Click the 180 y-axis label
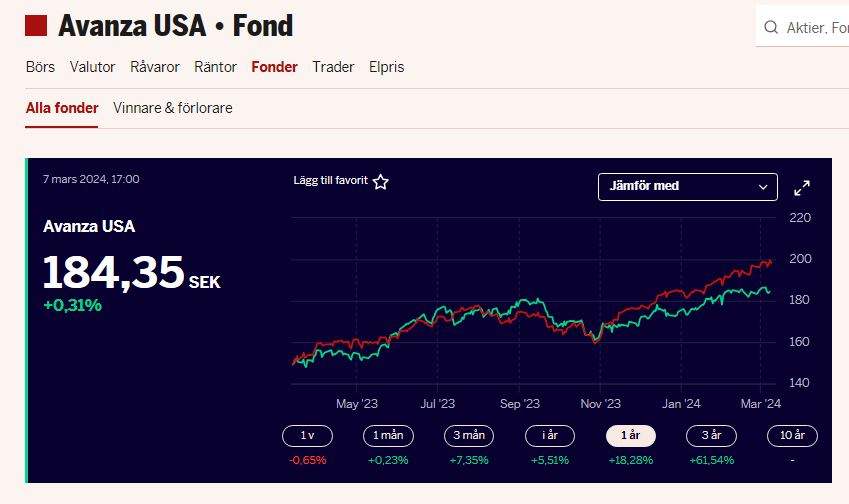Image resolution: width=849 pixels, height=504 pixels. (x=799, y=300)
